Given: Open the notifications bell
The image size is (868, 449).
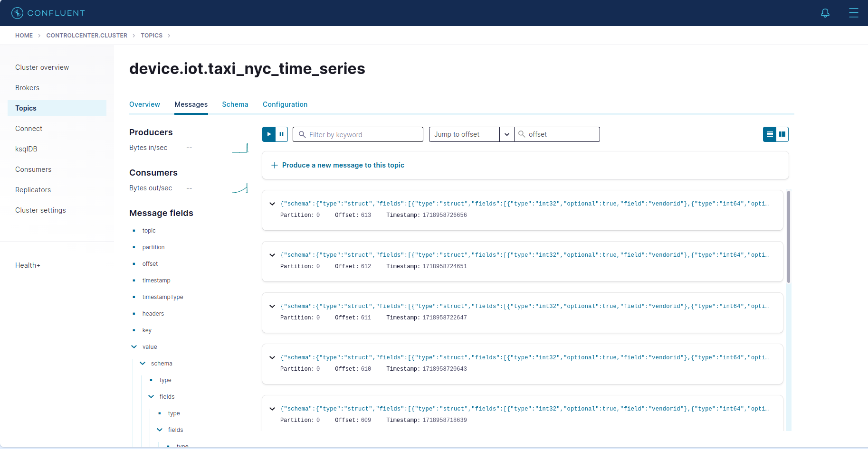Looking at the screenshot, I should pyautogui.click(x=825, y=13).
